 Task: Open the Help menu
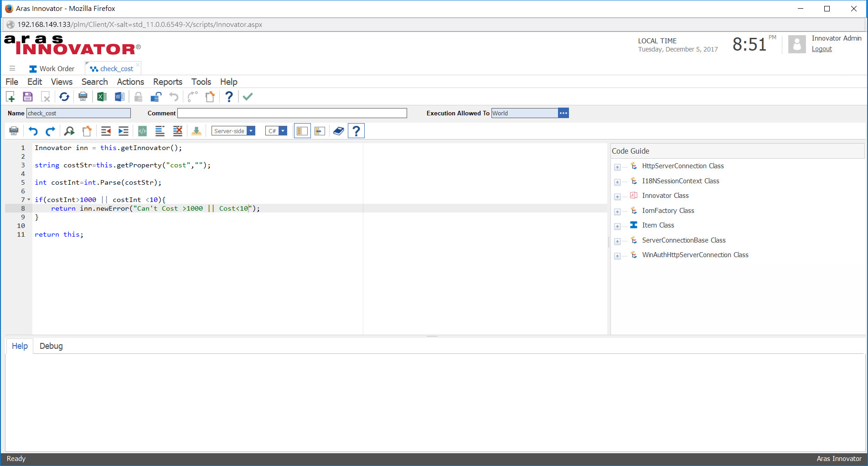tap(229, 82)
